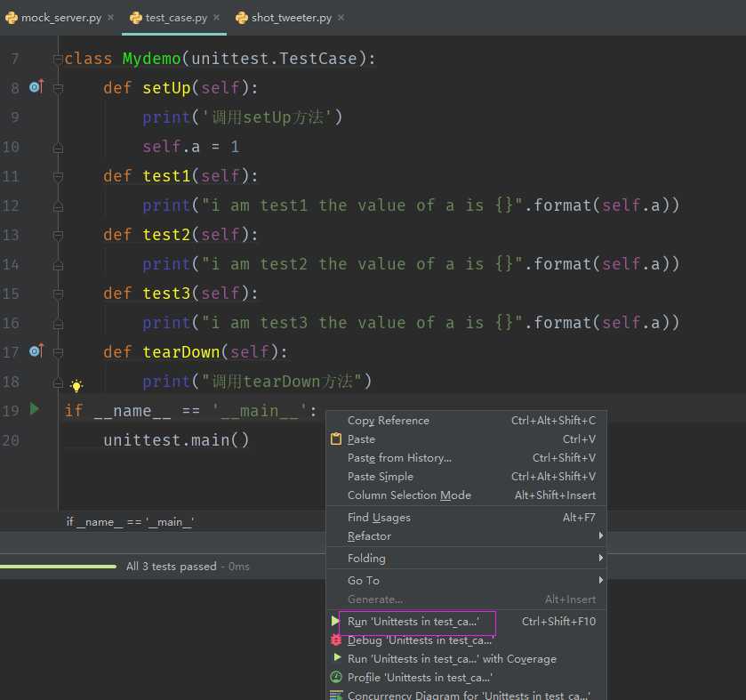Collapse the test1 method fold on line 11
Image resolution: width=746 pixels, height=700 pixels.
tap(58, 176)
